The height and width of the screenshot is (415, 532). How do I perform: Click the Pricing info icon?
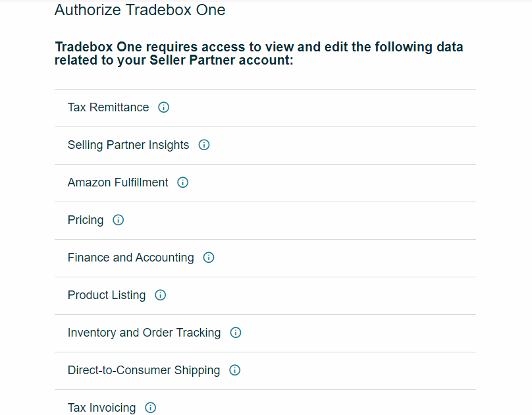(x=119, y=220)
